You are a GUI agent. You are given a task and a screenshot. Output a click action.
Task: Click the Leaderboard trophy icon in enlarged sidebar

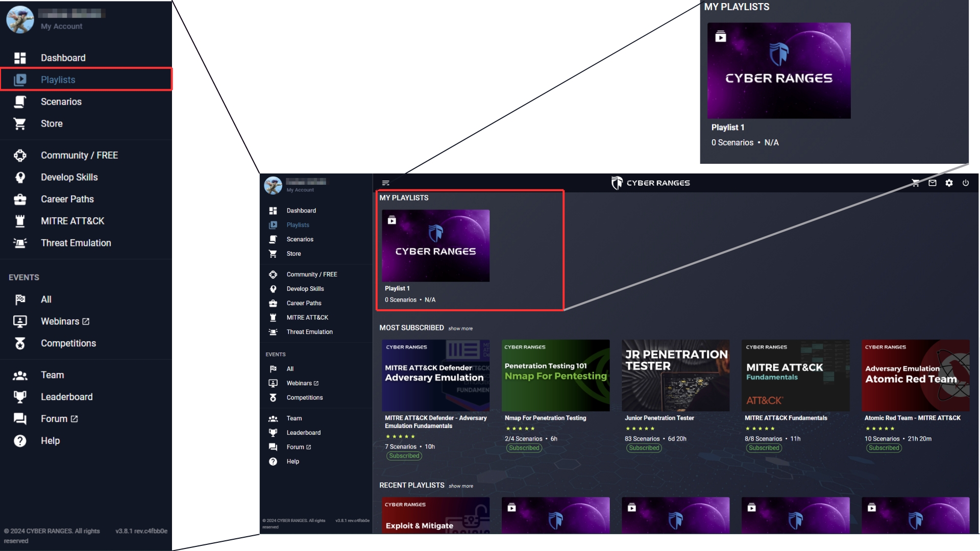click(20, 397)
